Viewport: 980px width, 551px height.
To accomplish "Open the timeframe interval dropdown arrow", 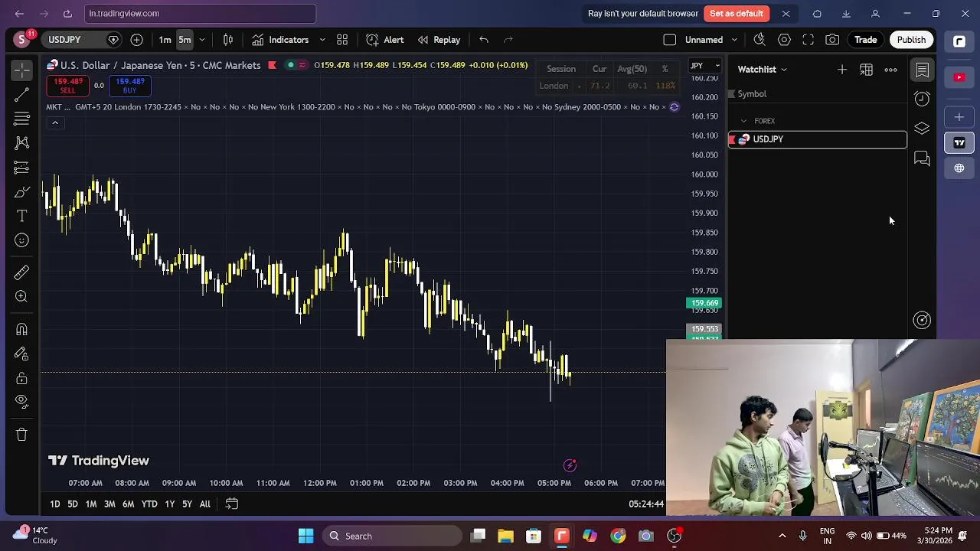I will [202, 40].
